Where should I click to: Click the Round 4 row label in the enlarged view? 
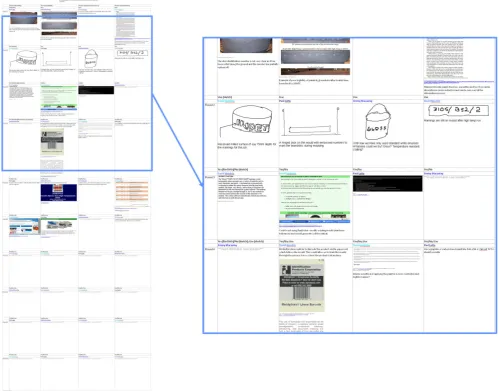click(210, 249)
